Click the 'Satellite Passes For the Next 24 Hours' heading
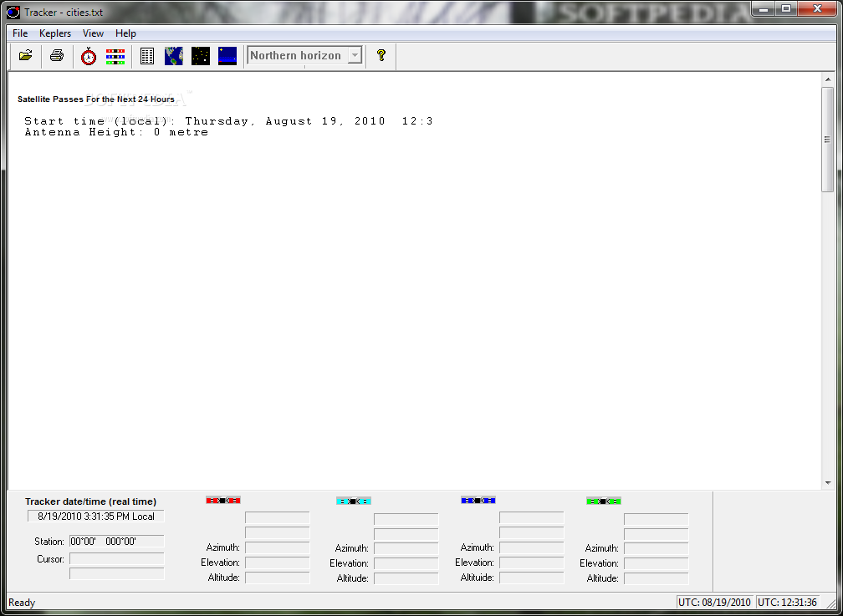 (96, 99)
